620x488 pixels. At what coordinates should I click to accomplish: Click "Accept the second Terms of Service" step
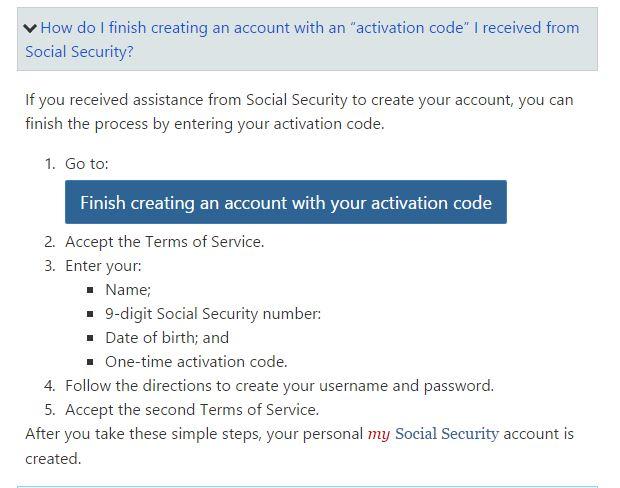[x=192, y=410]
